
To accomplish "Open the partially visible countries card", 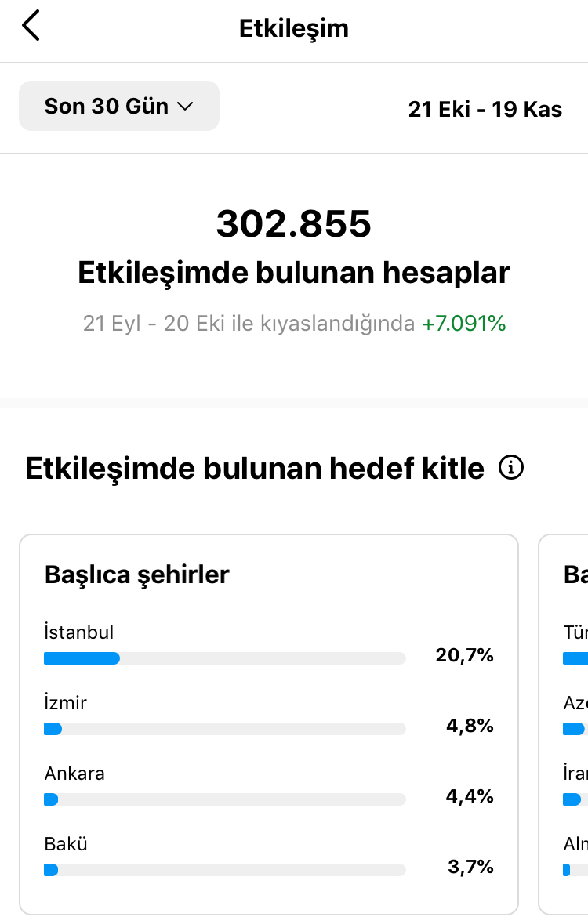I will (x=564, y=724).
